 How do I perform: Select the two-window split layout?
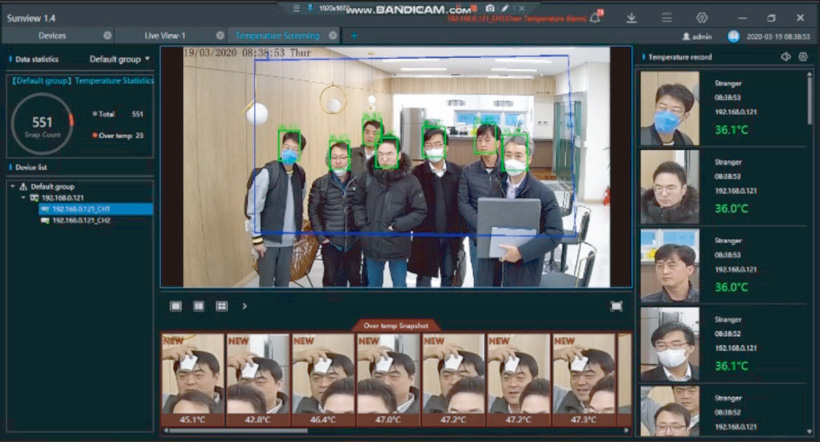[198, 306]
